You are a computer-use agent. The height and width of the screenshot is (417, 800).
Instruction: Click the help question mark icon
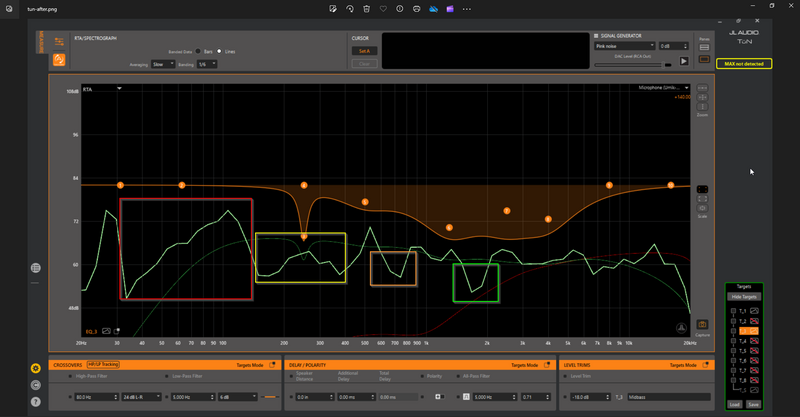(x=36, y=402)
